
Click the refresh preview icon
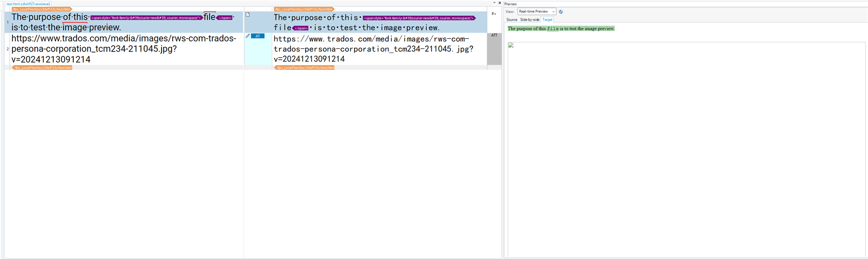pyautogui.click(x=561, y=12)
